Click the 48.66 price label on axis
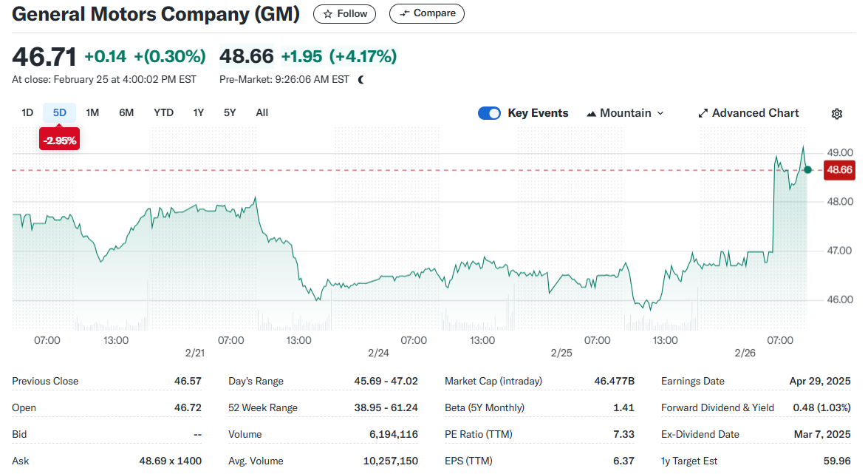The width and height of the screenshot is (868, 474). [x=839, y=170]
